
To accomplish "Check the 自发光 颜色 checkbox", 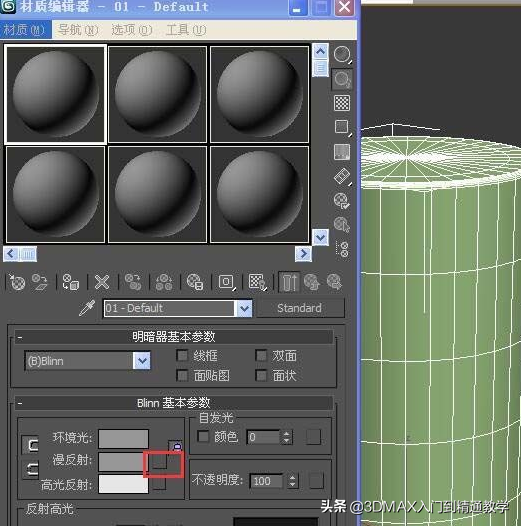I will [203, 436].
